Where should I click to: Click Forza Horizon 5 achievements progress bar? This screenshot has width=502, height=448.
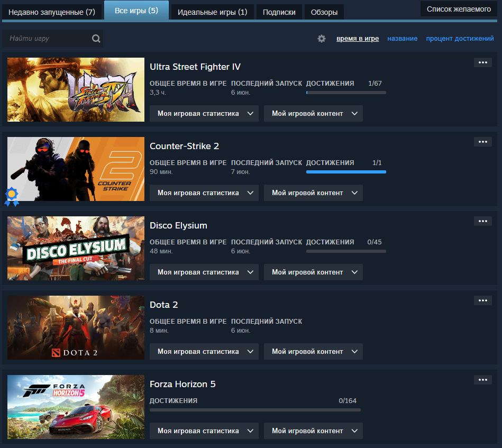click(x=255, y=410)
